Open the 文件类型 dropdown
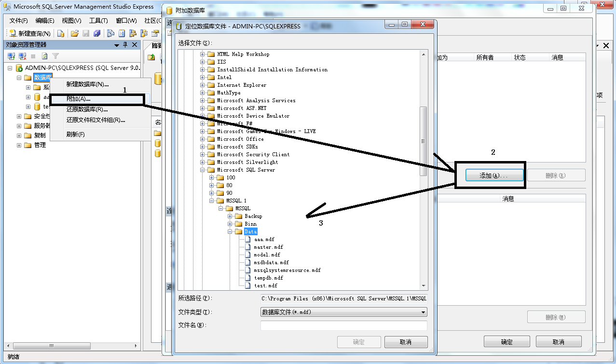This screenshot has height=364, width=616. pos(423,312)
